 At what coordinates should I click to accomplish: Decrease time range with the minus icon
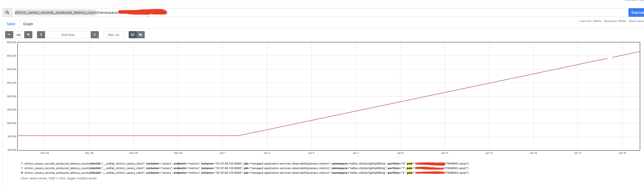click(9, 35)
